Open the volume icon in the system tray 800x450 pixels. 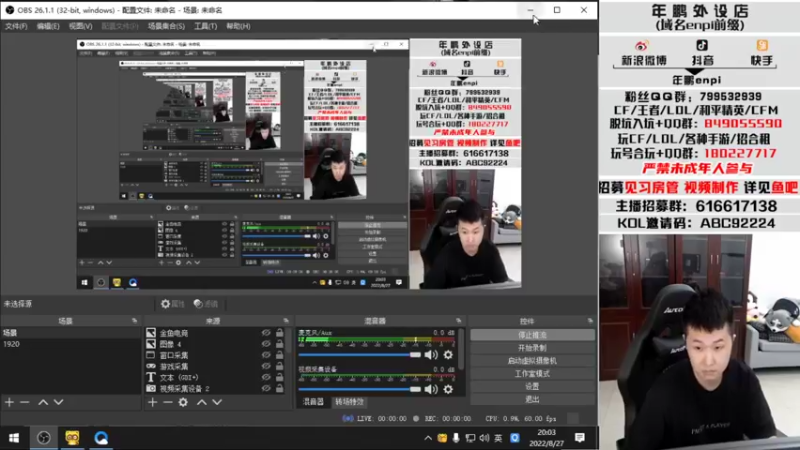(484, 438)
